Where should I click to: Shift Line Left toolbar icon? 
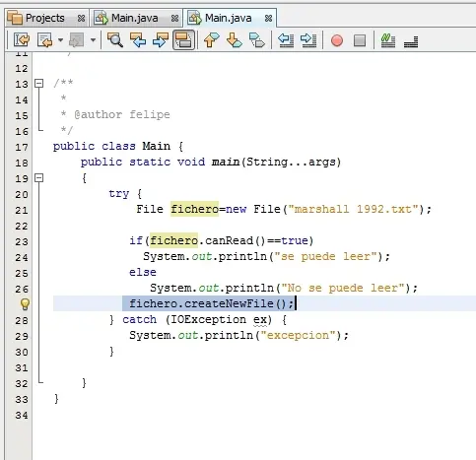point(286,40)
